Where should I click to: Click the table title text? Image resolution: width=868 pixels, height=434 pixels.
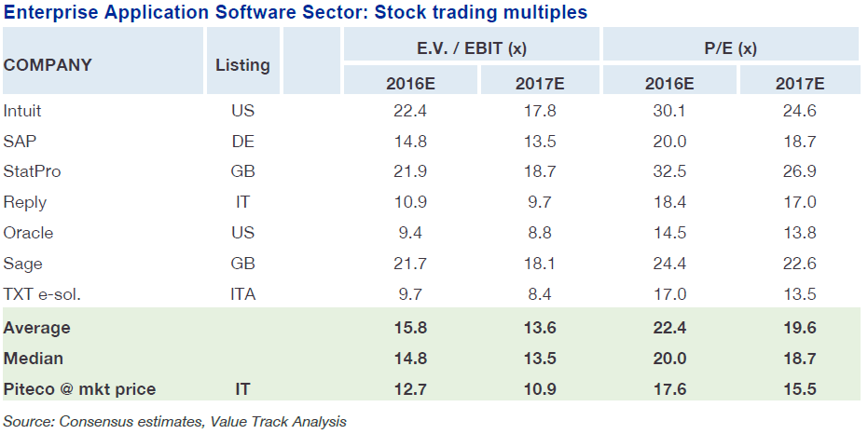pos(296,12)
